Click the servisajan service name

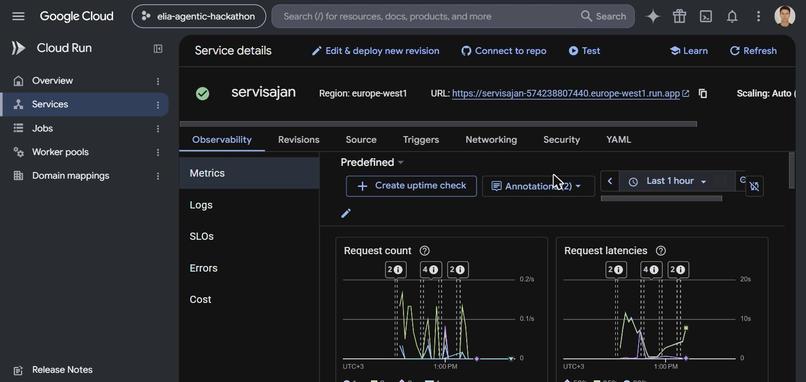(263, 93)
